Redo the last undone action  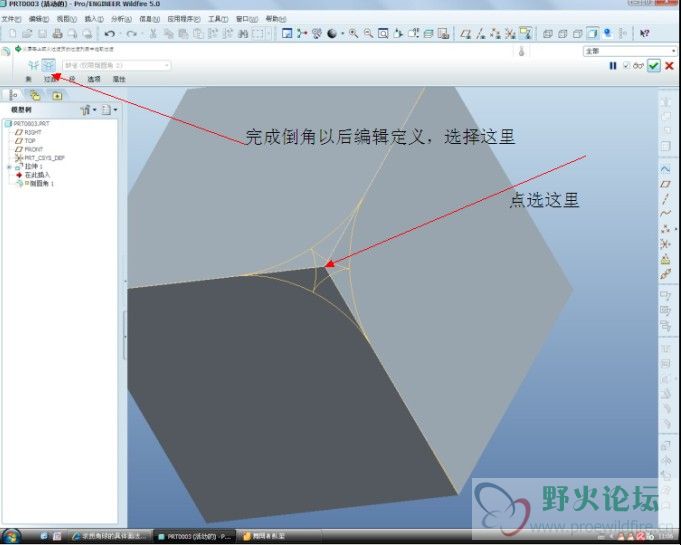132,34
